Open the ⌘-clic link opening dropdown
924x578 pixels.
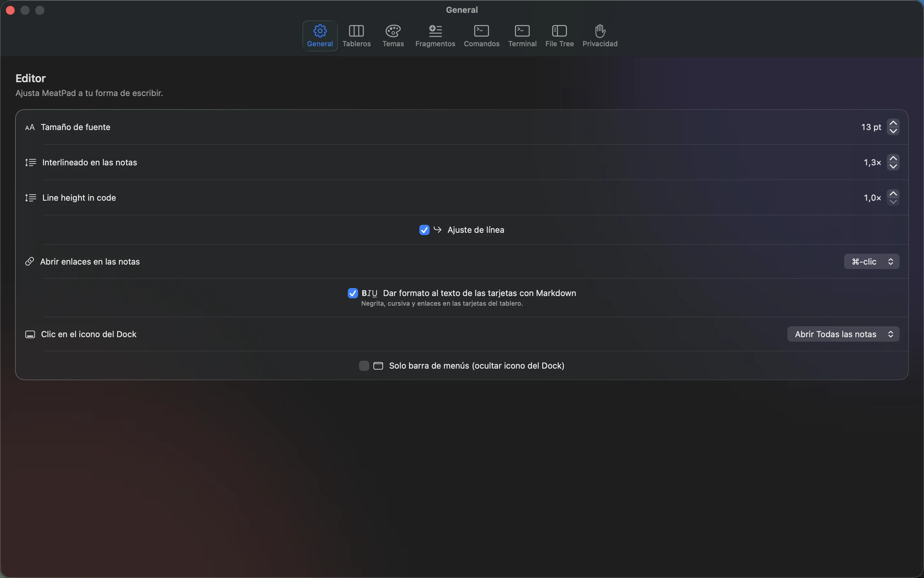(x=871, y=261)
